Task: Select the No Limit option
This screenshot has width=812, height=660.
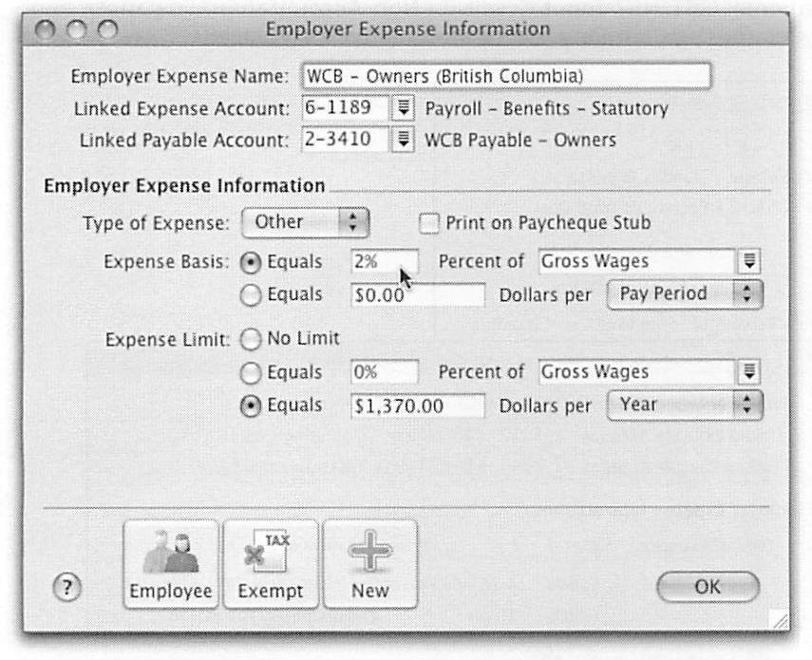Action: [251, 340]
